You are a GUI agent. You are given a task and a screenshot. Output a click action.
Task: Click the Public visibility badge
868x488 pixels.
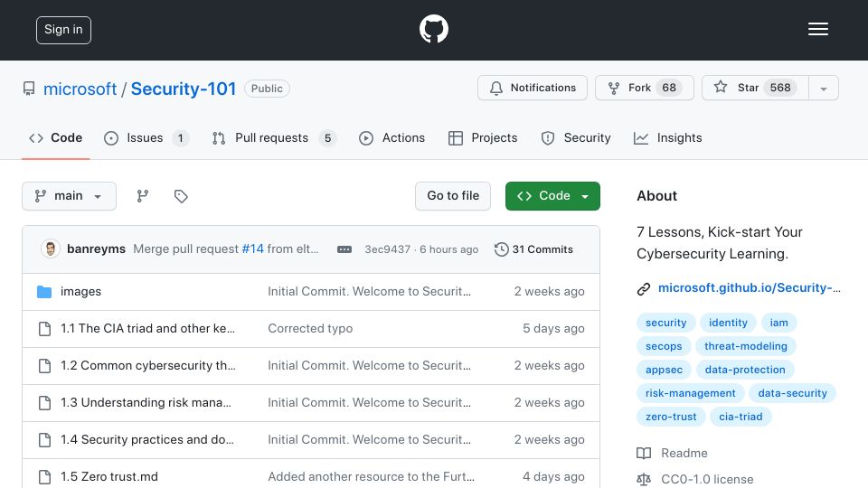click(x=267, y=89)
